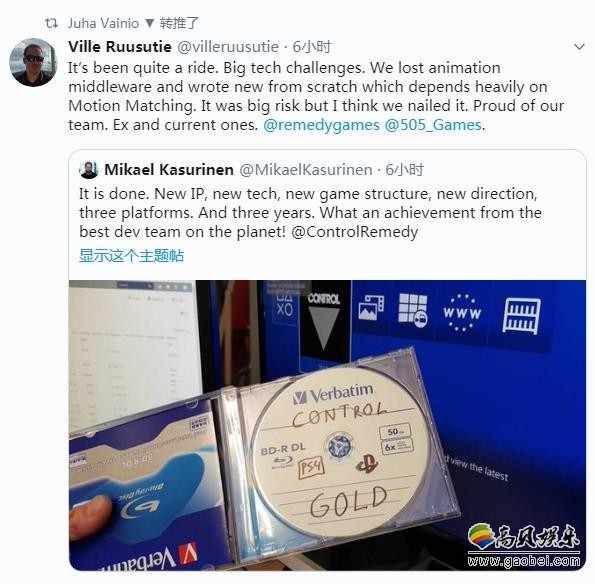Click 显示这个主题帖 to show the thread
Screen dimensions: 595x584
tap(131, 255)
